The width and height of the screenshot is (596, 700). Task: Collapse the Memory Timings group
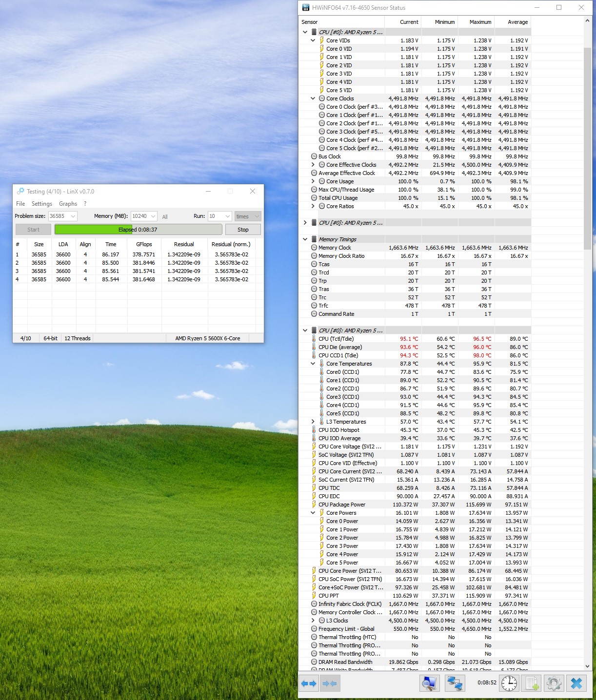click(x=305, y=239)
